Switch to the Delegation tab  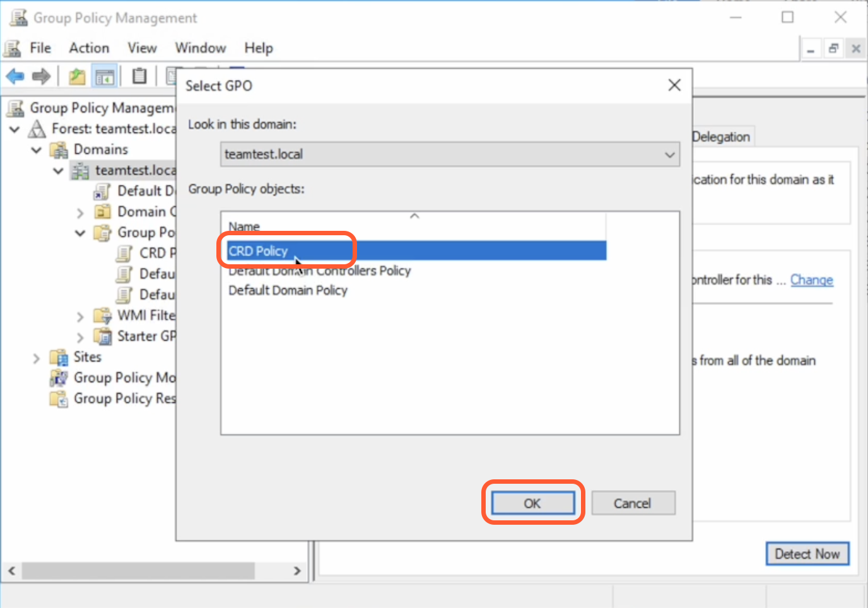pyautogui.click(x=720, y=137)
